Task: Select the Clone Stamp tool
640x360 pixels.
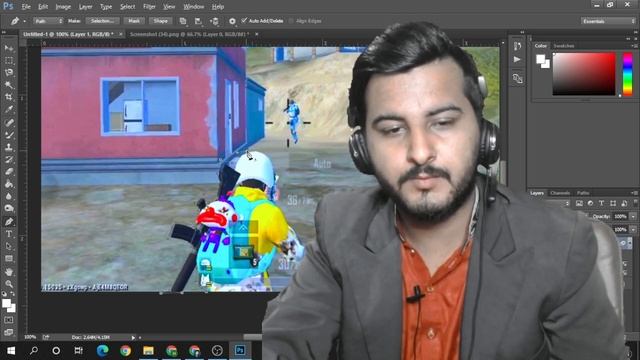Action: pyautogui.click(x=9, y=147)
